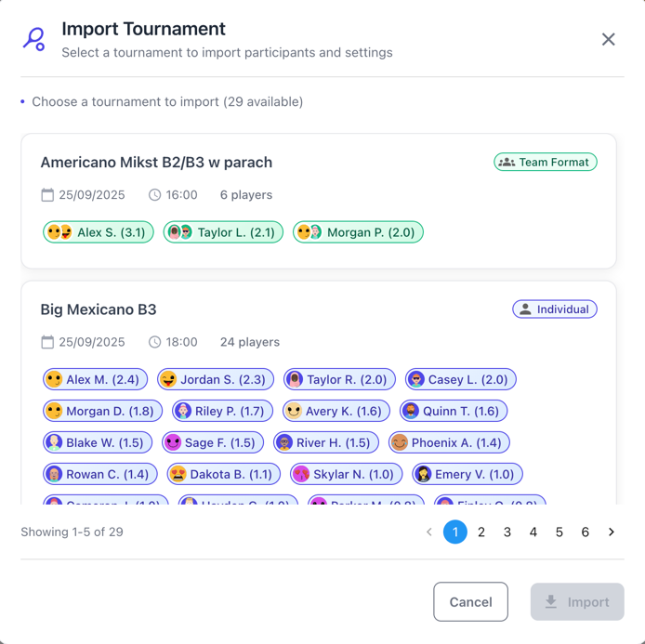Click Taylor L. (2.1) team chip
The image size is (645, 644).
[224, 232]
